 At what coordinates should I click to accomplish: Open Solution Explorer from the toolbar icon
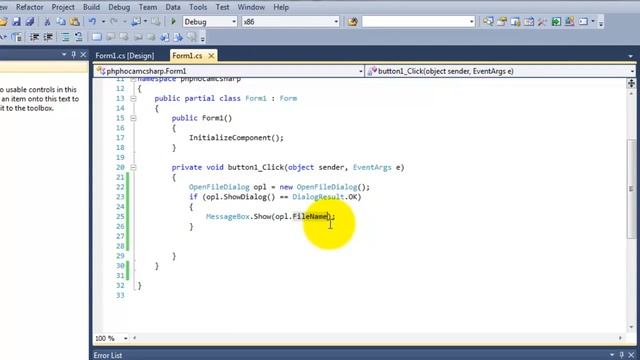coord(488,22)
